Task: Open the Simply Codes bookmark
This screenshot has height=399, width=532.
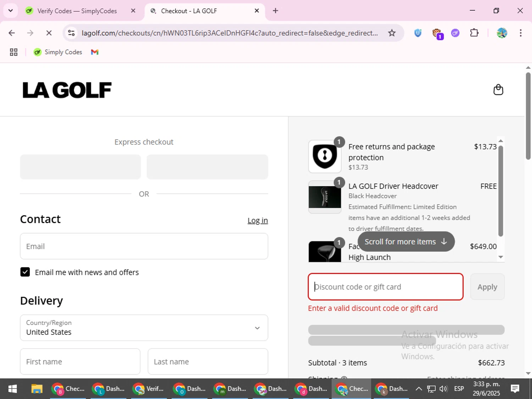Action: pyautogui.click(x=58, y=52)
